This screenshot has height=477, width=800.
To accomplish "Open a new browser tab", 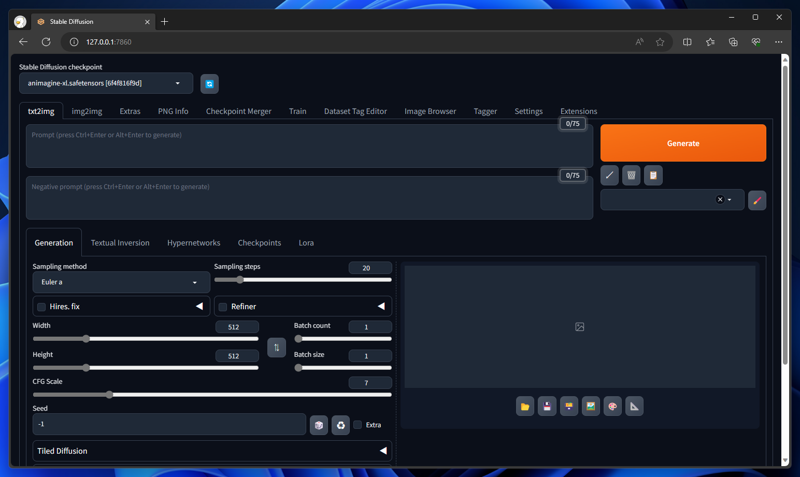I will click(x=164, y=21).
